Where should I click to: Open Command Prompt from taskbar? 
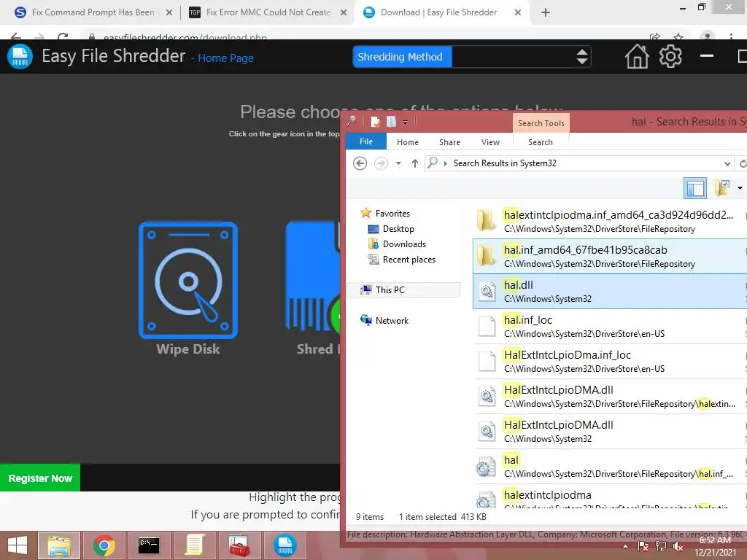click(x=149, y=545)
